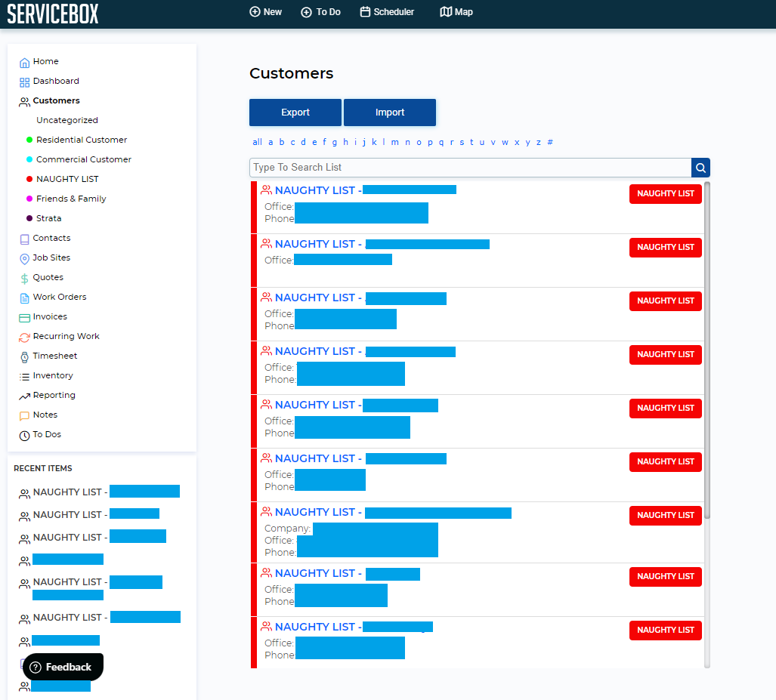Filter customers by letter 's'
The height and width of the screenshot is (700, 776).
click(x=462, y=142)
